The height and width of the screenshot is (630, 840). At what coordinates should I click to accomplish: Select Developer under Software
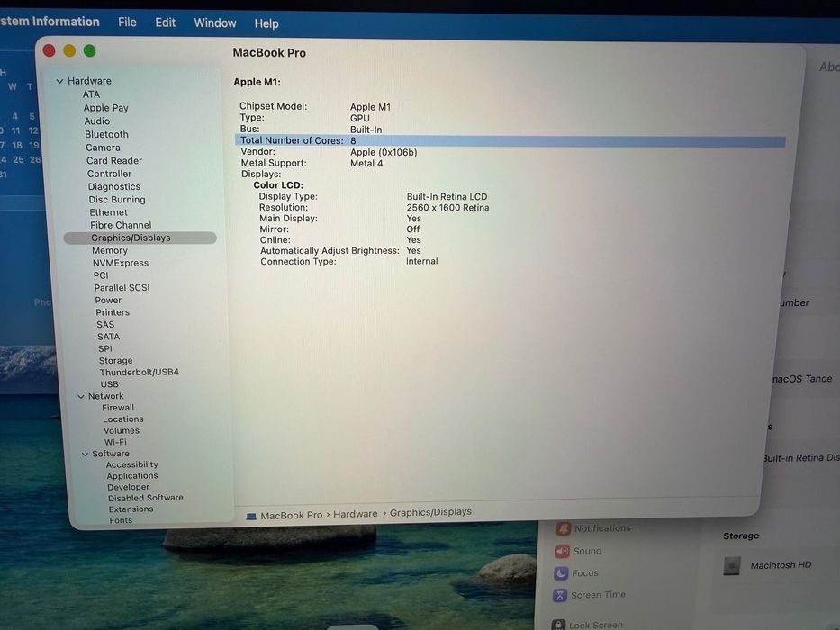coord(128,487)
